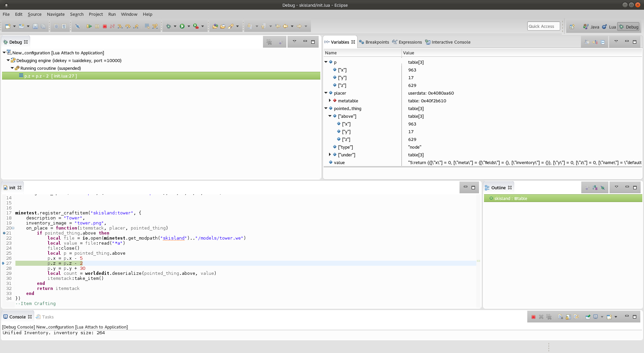Expand the ["under"] table in Variables
Screen dimensions: 644x353
(330, 155)
